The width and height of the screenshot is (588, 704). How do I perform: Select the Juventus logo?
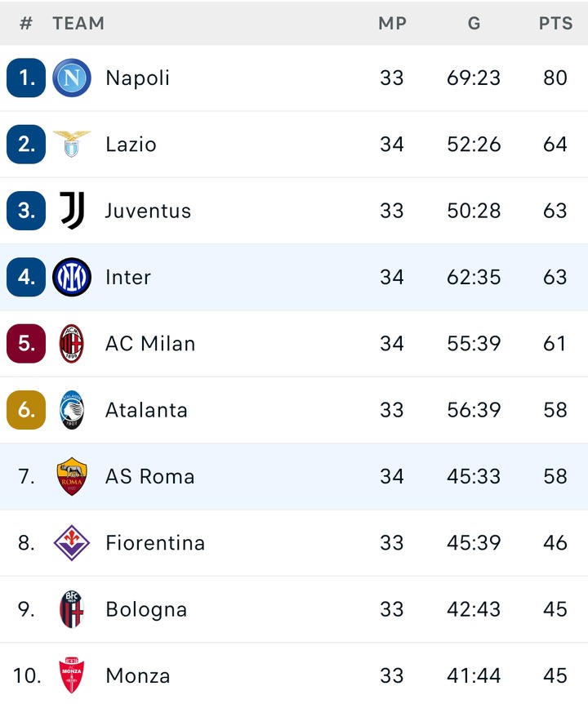pyautogui.click(x=72, y=210)
